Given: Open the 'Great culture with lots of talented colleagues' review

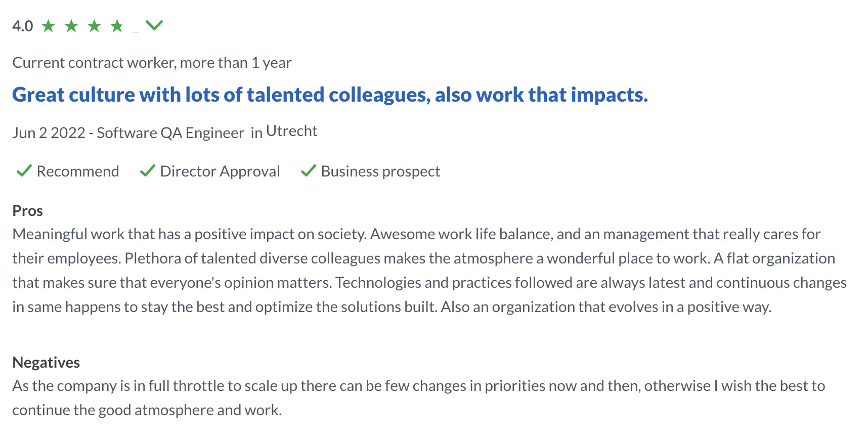Looking at the screenshot, I should tap(330, 95).
